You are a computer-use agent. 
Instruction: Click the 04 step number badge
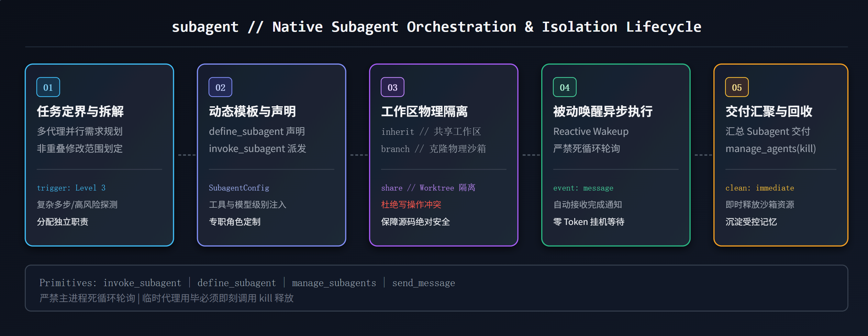[565, 87]
